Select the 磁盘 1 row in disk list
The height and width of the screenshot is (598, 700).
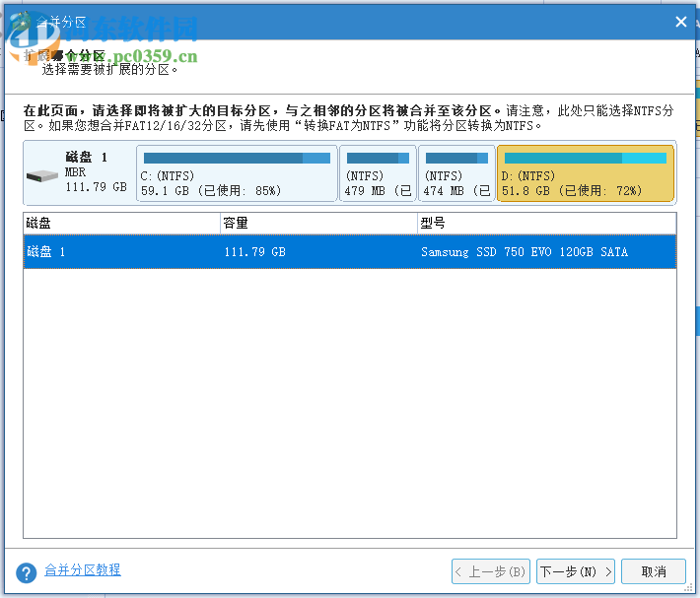point(350,252)
